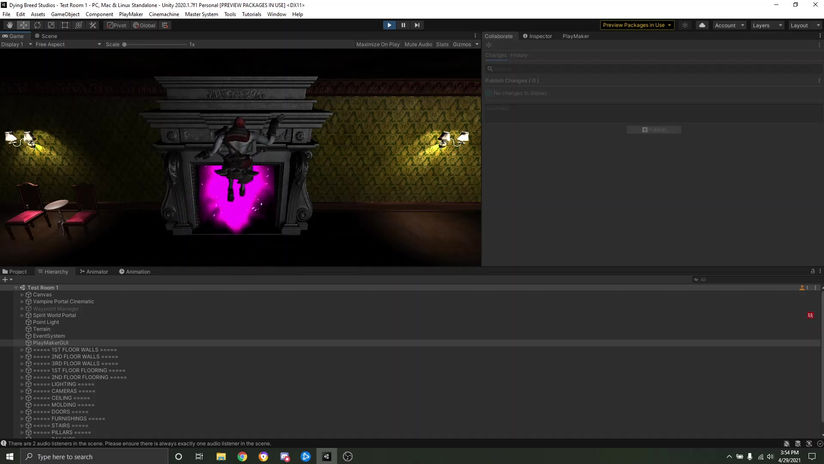The width and height of the screenshot is (824, 464).
Task: Toggle Maximize On Play
Action: 377,45
